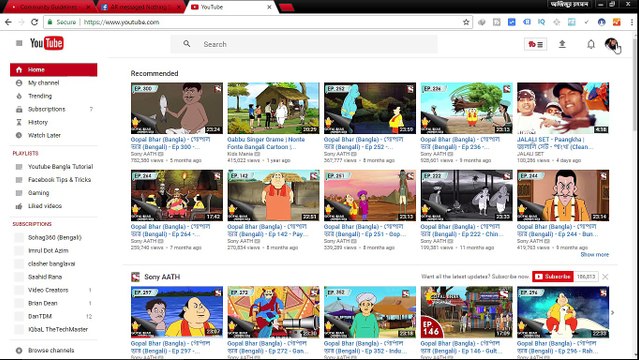Dismiss the Sony AATH section
The image size is (639, 360).
click(x=605, y=277)
